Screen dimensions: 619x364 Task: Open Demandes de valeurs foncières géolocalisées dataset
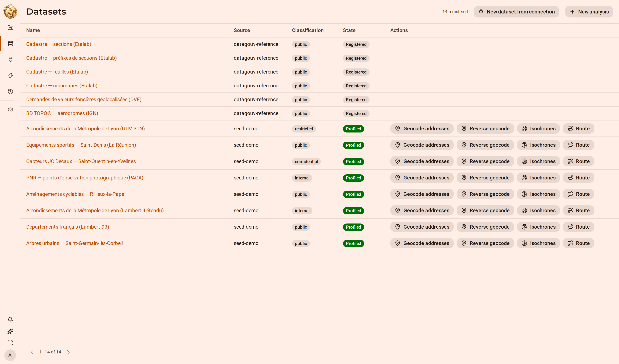pyautogui.click(x=84, y=100)
